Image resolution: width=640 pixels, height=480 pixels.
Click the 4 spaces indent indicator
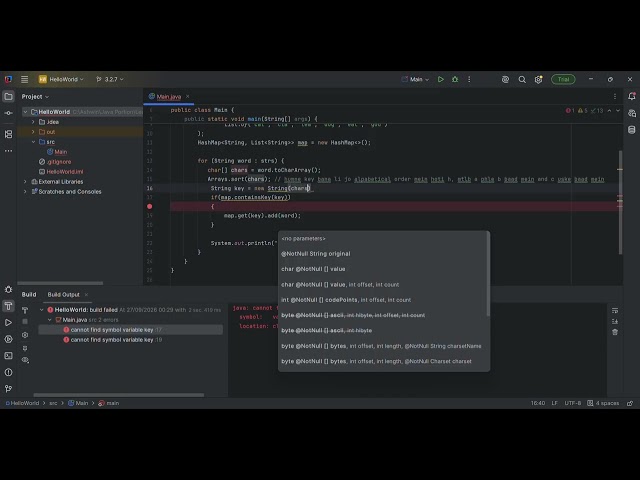[x=607, y=403]
